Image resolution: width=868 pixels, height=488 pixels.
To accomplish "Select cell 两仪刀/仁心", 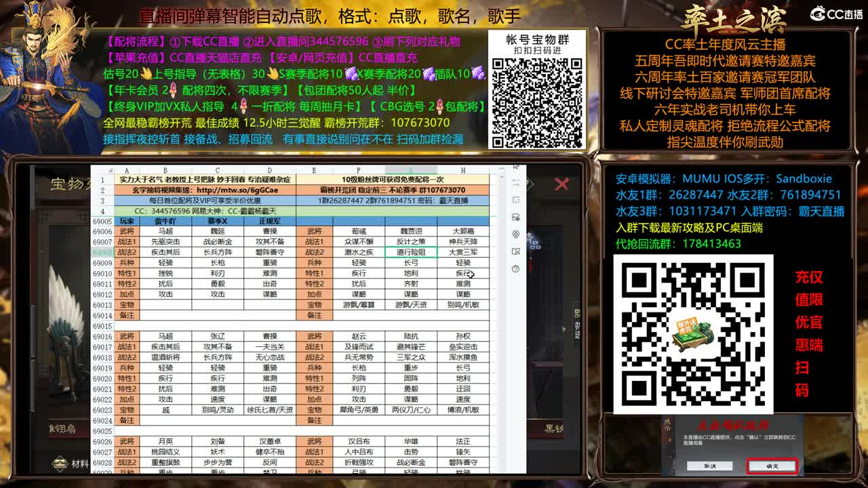I will click(411, 410).
